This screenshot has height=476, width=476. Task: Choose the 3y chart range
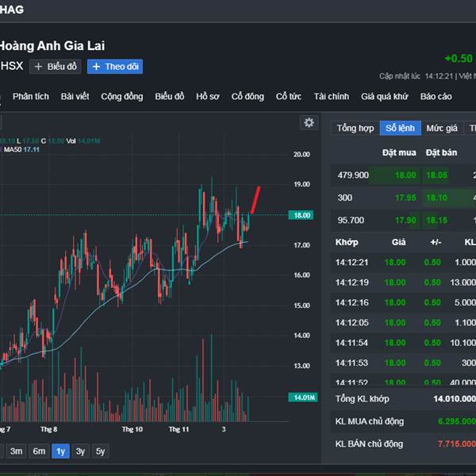(x=80, y=451)
